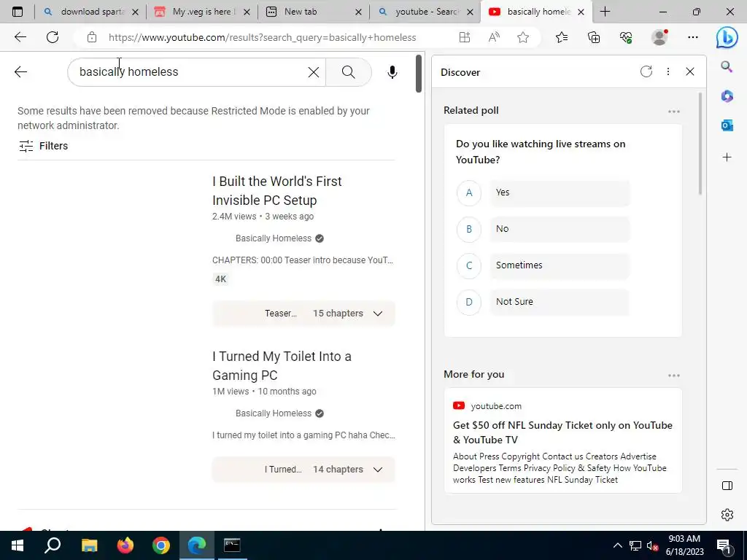This screenshot has height=560, width=747.
Task: Open More for you options menu
Action: coord(673,376)
